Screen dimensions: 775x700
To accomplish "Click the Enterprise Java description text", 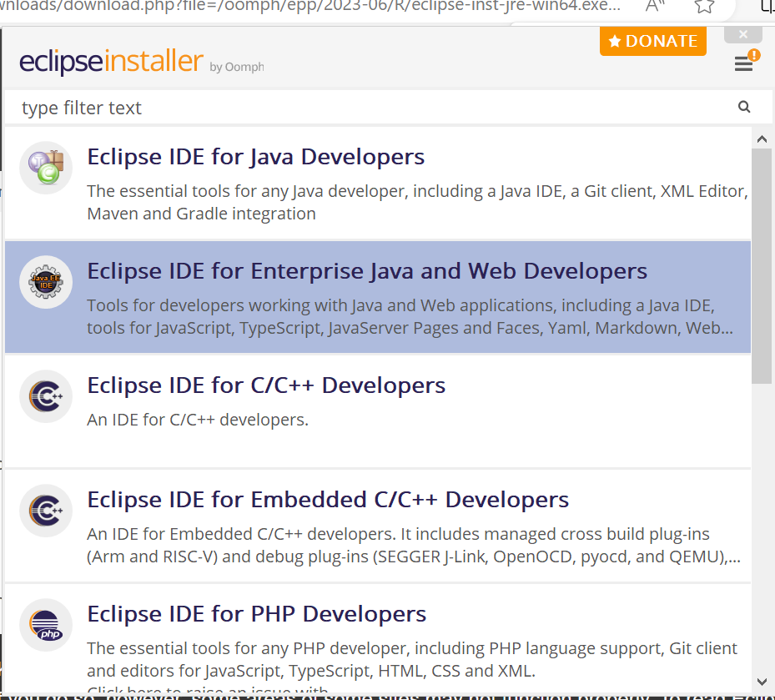I will coord(410,316).
